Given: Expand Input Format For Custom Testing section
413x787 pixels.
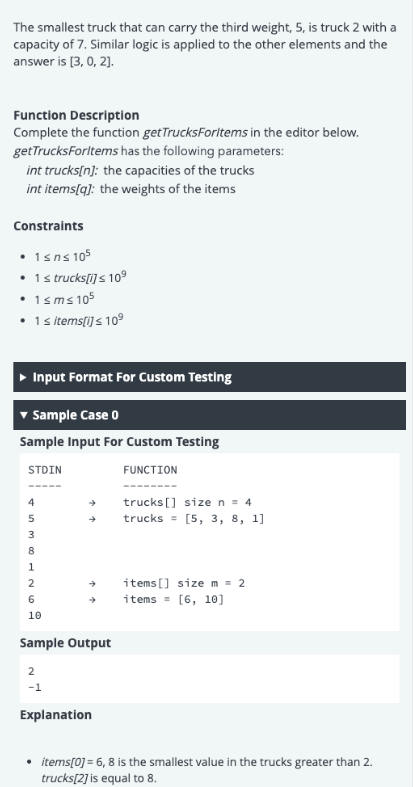Looking at the screenshot, I should tap(209, 377).
